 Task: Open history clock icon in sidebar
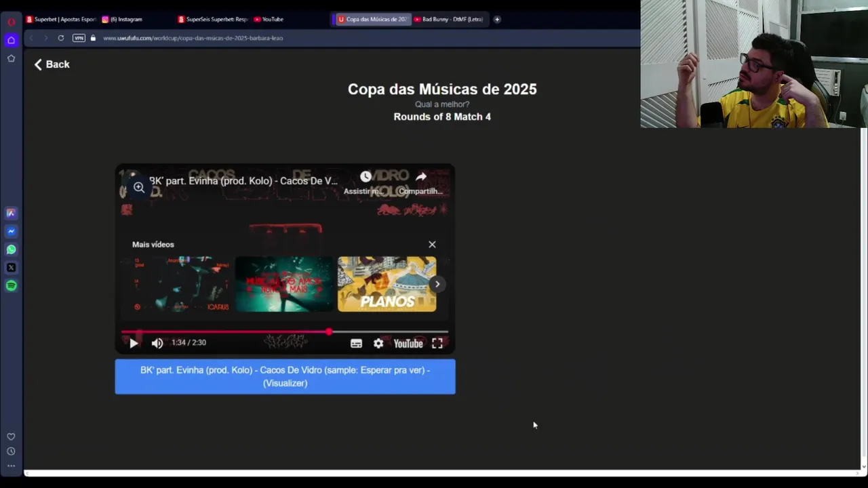pyautogui.click(x=11, y=451)
